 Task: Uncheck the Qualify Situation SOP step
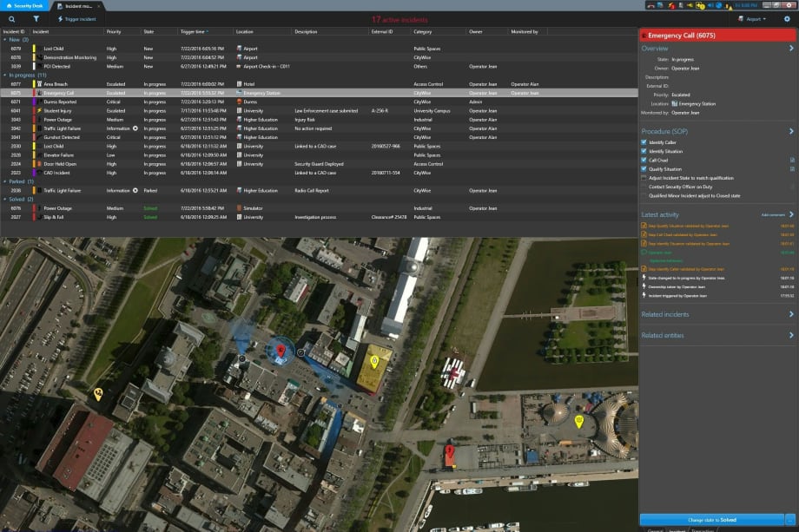pos(644,169)
